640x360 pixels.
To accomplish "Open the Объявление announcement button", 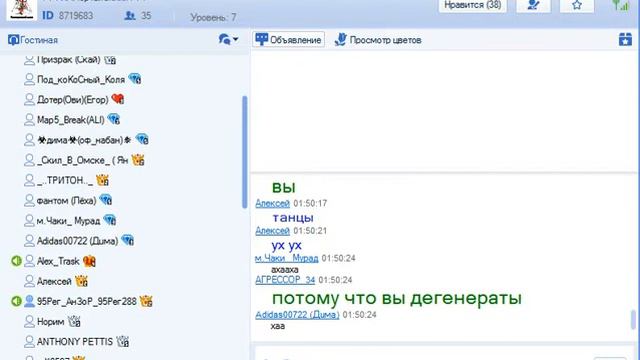I will tap(288, 40).
